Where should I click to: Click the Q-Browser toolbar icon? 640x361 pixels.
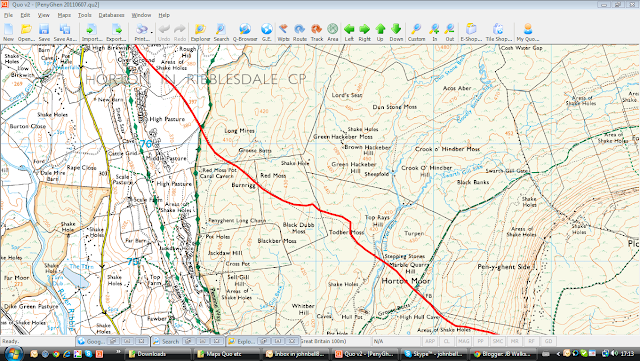pos(245,32)
